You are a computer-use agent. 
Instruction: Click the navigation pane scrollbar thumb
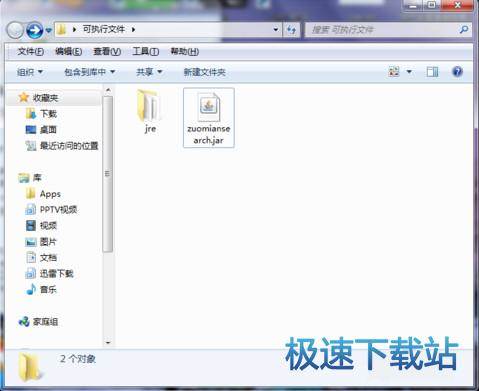pos(108,174)
